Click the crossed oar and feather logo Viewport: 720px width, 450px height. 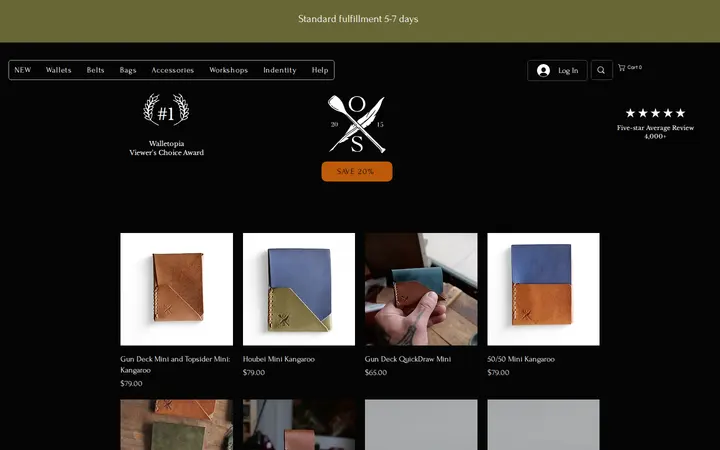357,124
